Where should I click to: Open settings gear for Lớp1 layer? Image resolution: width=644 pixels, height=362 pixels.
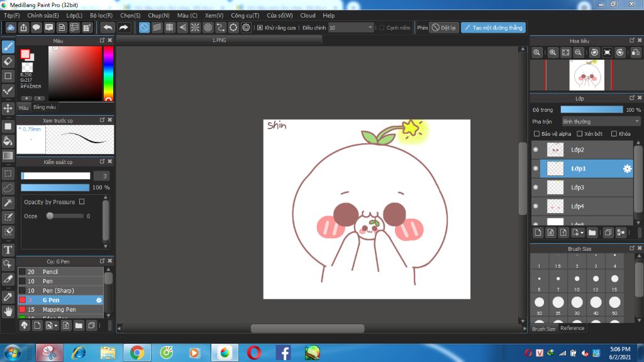[627, 168]
